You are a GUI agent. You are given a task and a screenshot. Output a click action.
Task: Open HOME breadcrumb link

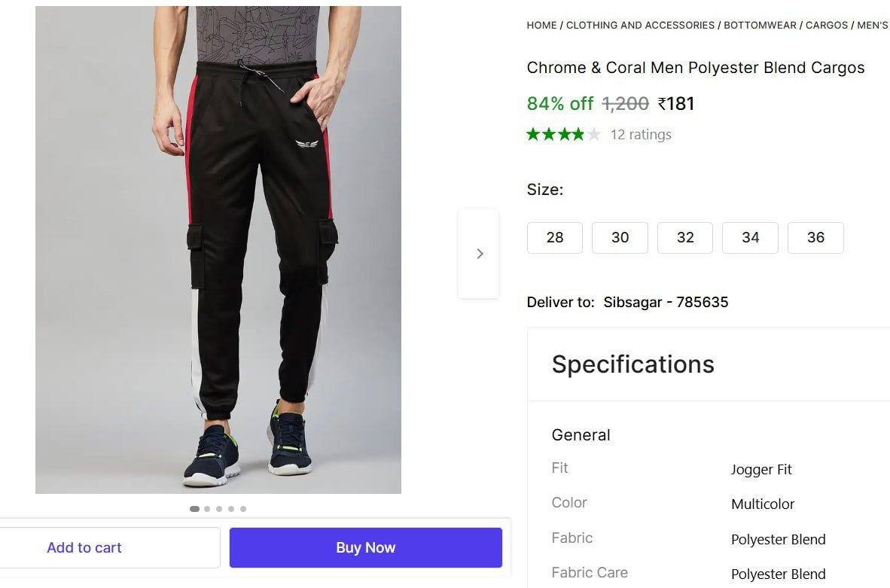(x=541, y=25)
